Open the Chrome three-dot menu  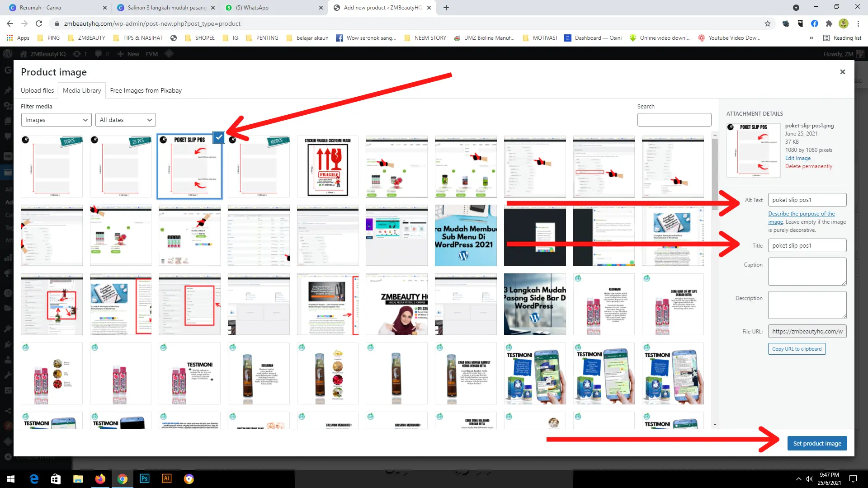click(859, 23)
